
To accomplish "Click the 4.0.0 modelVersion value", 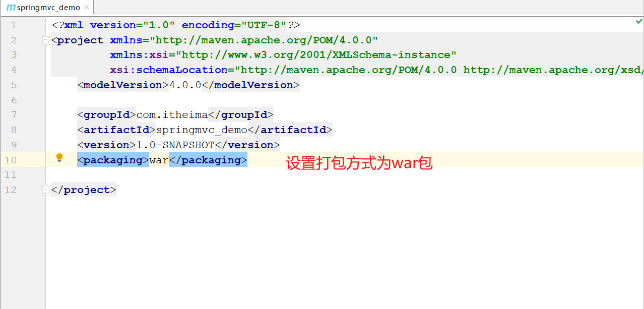I will (x=185, y=85).
